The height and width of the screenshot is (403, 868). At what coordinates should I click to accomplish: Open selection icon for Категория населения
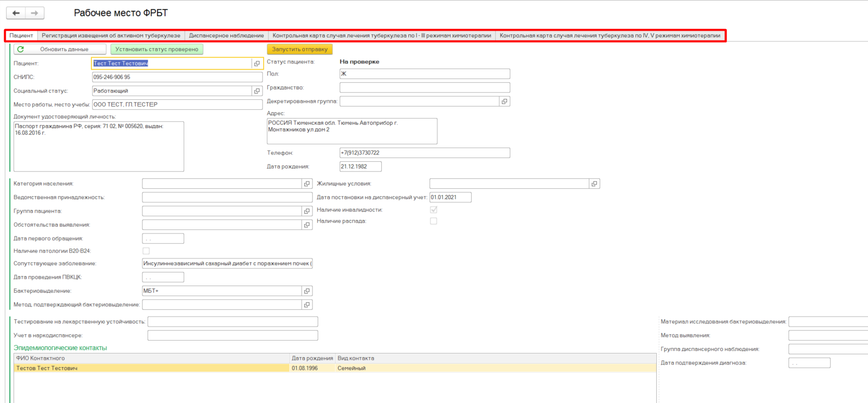click(x=307, y=184)
